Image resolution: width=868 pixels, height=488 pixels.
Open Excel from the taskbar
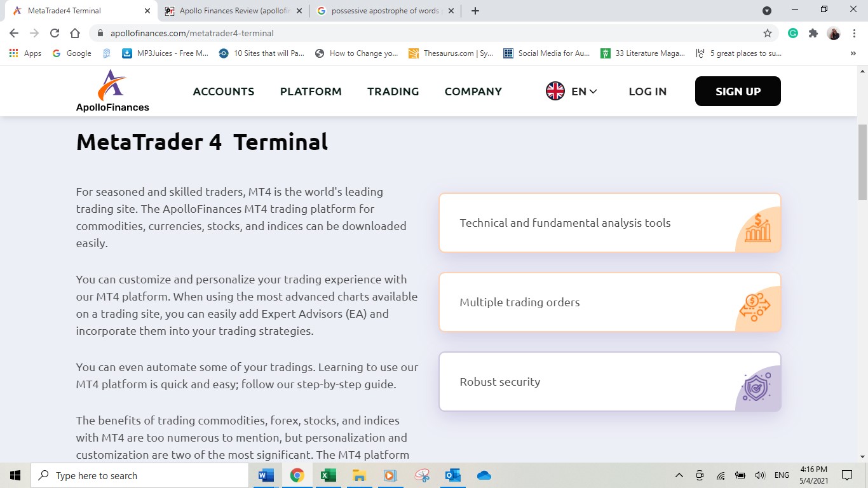coord(328,475)
